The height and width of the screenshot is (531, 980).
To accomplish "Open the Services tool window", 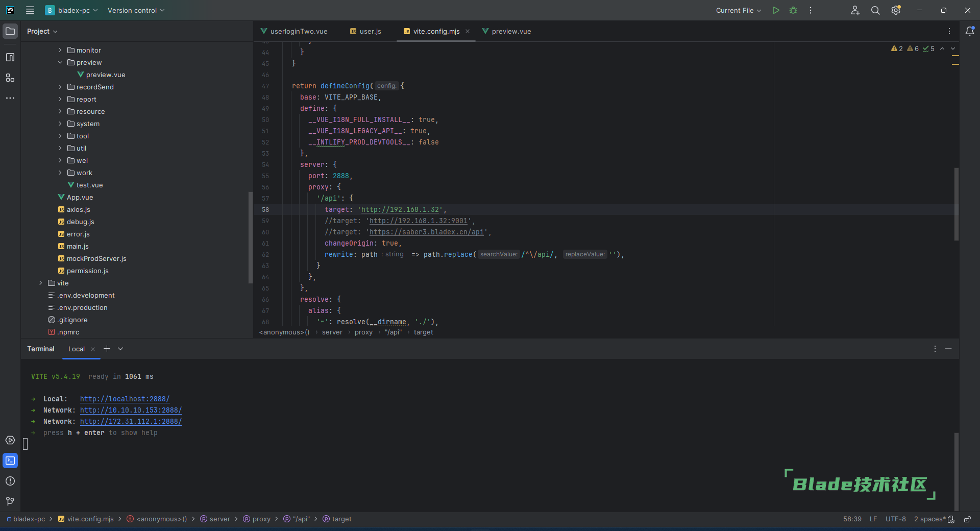I will click(x=10, y=440).
